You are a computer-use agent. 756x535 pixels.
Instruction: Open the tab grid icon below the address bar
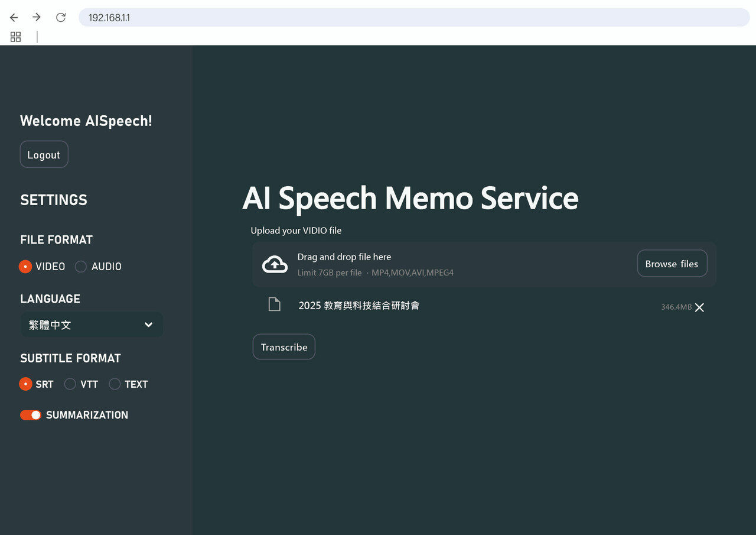point(15,37)
